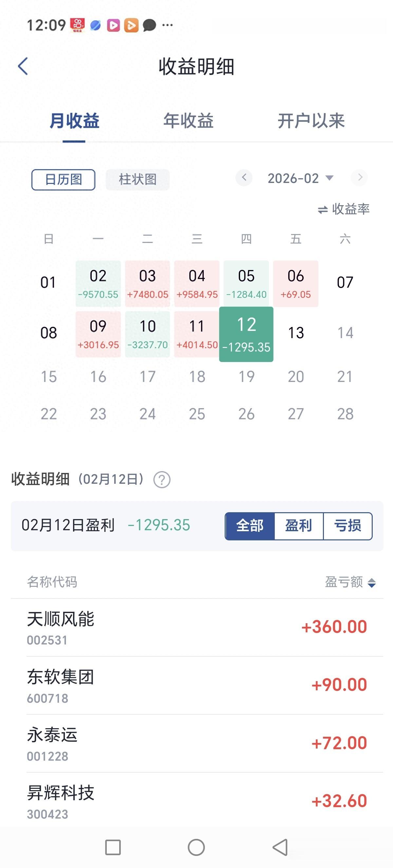The height and width of the screenshot is (868, 393).
Task: Select calendar day 04 with +9584.95
Action: point(197,283)
